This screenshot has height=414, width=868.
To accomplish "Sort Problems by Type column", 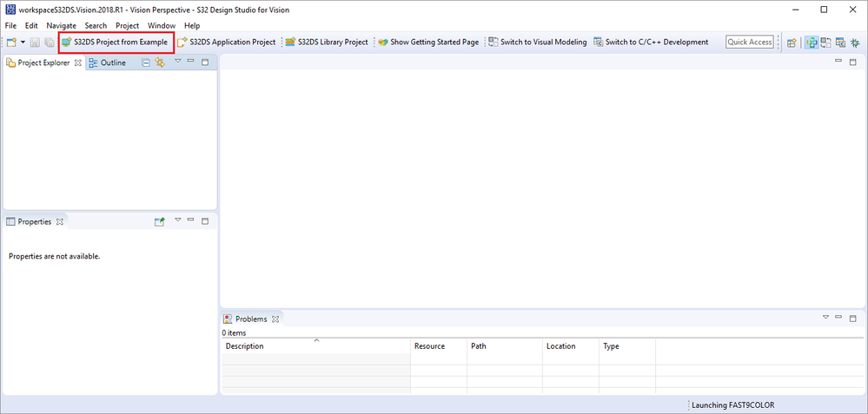I will [x=627, y=346].
